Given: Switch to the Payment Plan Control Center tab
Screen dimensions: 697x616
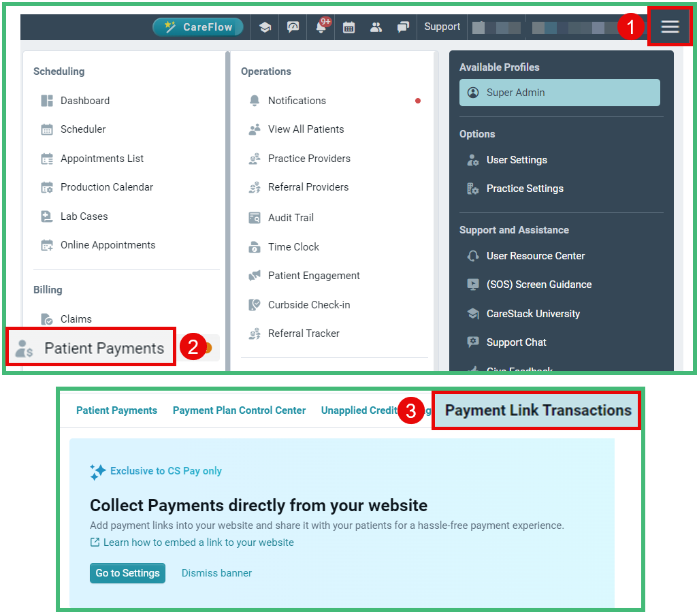Looking at the screenshot, I should [x=239, y=410].
